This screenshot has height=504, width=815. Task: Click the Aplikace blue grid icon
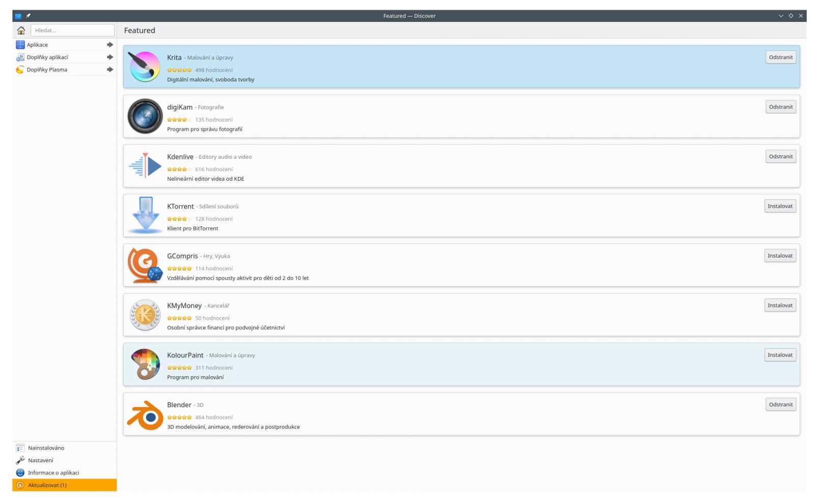point(20,45)
